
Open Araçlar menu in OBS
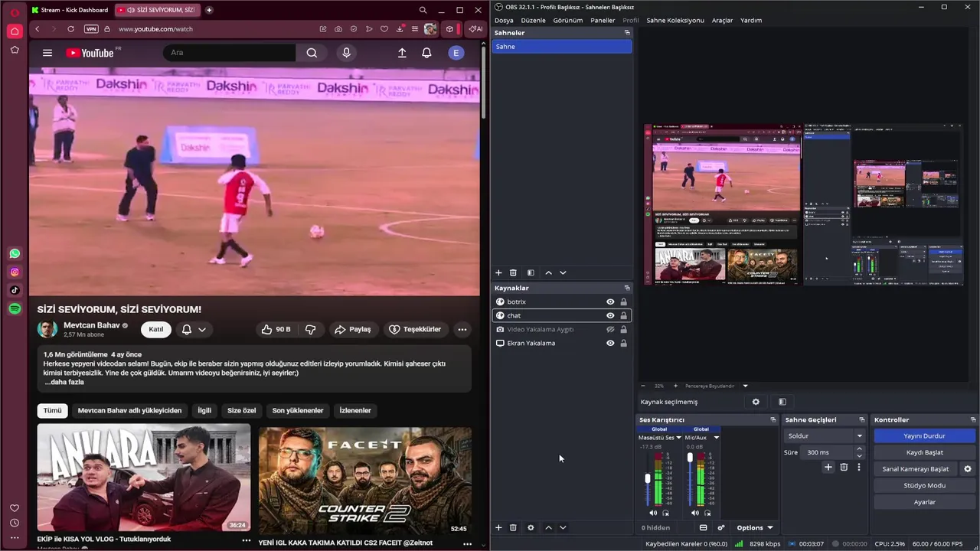pyautogui.click(x=722, y=20)
